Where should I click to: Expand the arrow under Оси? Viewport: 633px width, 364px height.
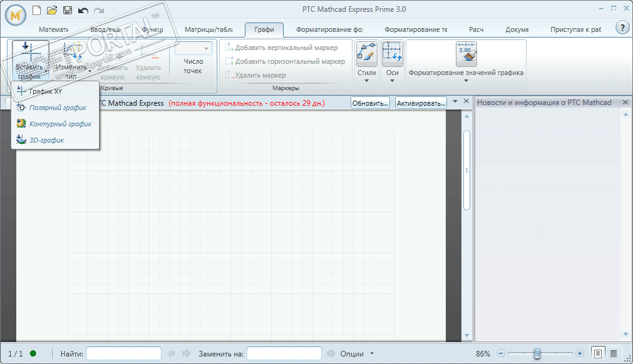[x=393, y=81]
